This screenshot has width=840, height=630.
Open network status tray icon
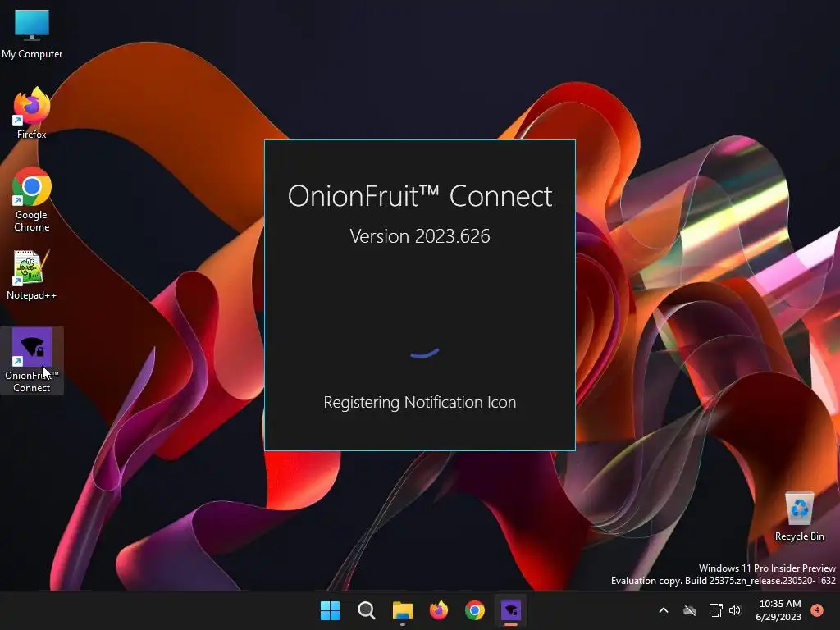715,610
